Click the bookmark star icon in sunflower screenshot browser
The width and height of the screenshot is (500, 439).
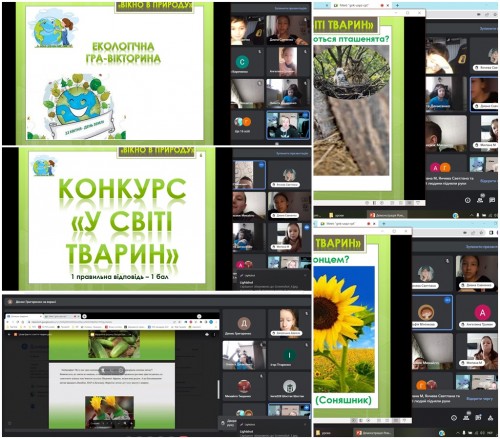click(x=482, y=233)
